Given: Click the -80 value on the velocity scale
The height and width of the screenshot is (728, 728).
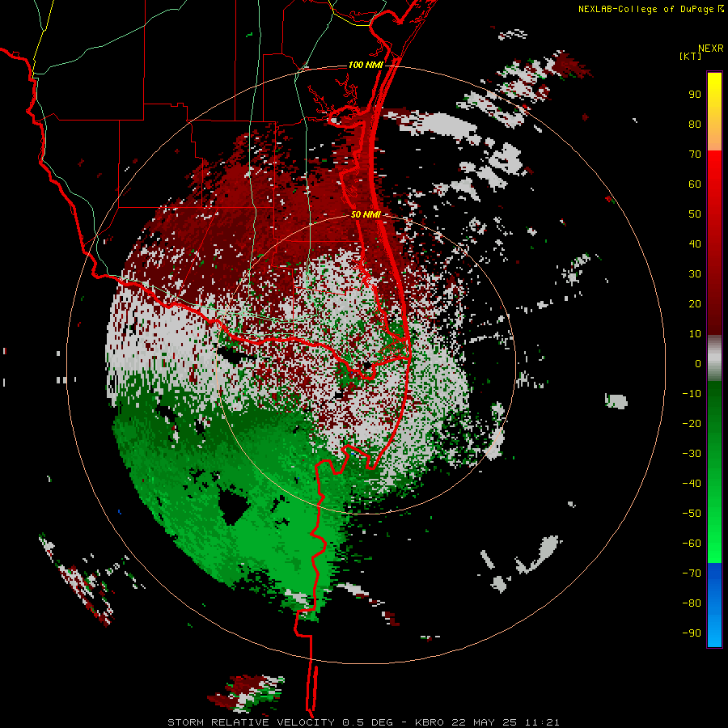Looking at the screenshot, I should coord(692,603).
